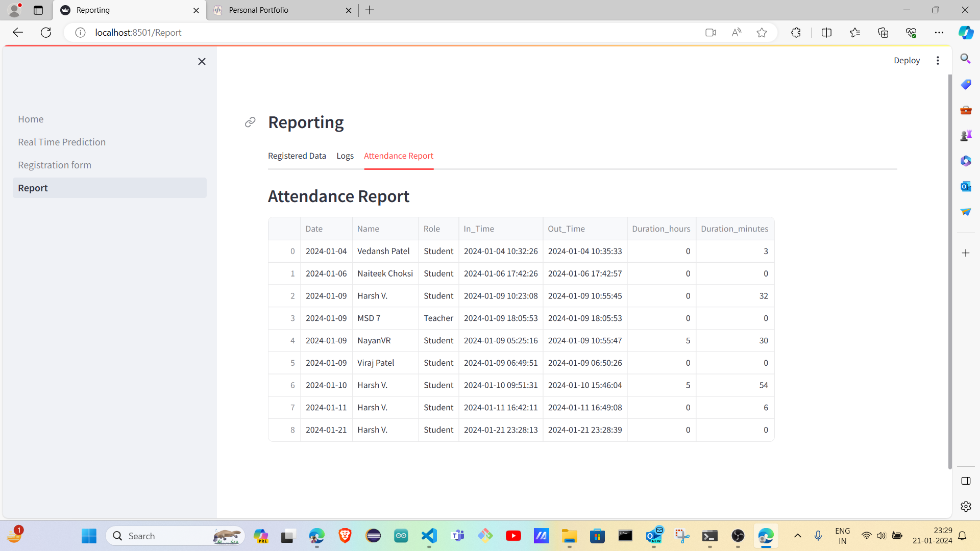The height and width of the screenshot is (551, 980).
Task: Open Outlook in the Edge sidebar
Action: point(966,186)
